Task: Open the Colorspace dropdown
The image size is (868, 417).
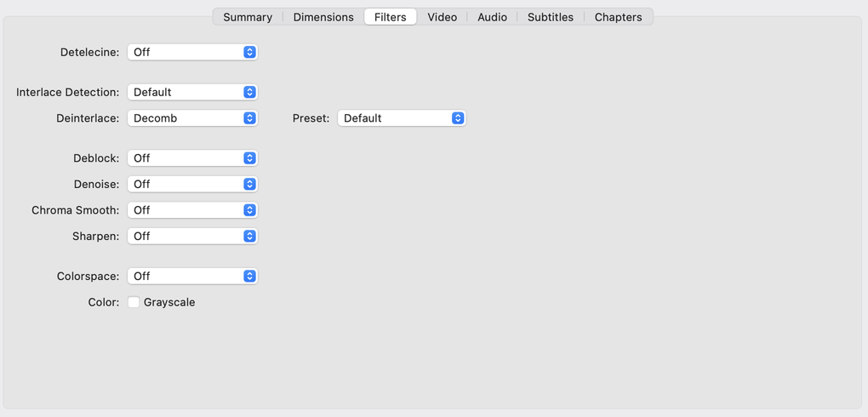Action: click(x=192, y=276)
